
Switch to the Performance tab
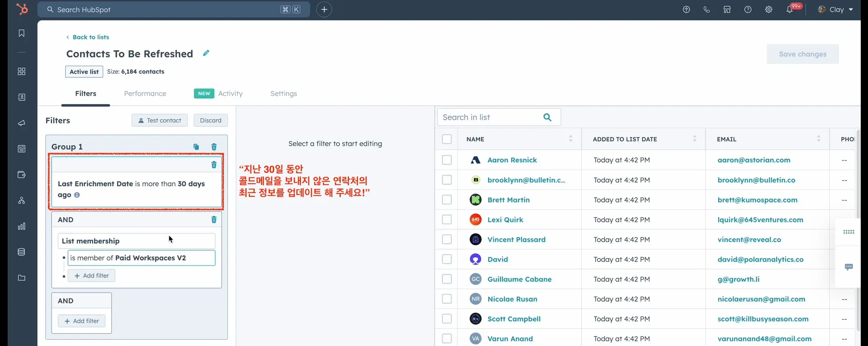pos(145,94)
